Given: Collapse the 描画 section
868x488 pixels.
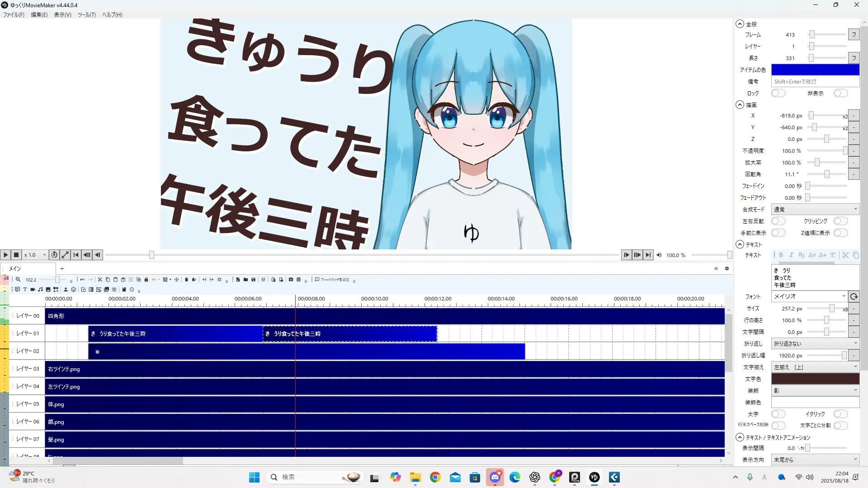Looking at the screenshot, I should pos(740,105).
